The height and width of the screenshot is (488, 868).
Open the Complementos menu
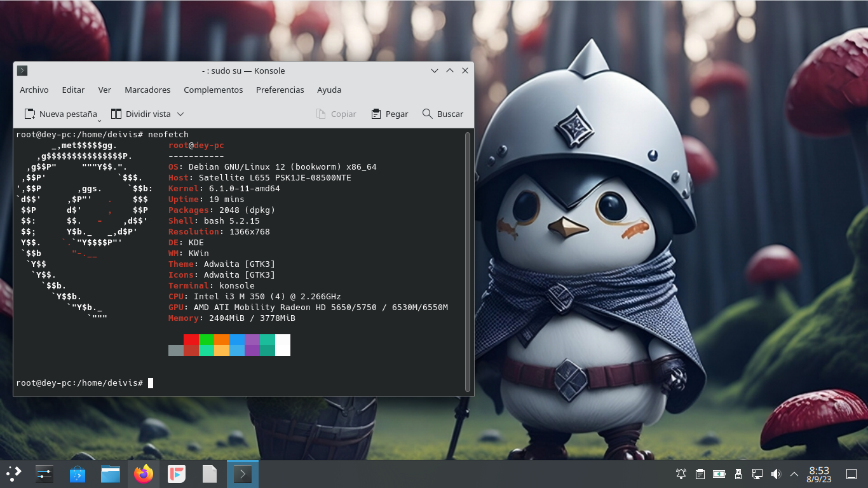point(214,90)
